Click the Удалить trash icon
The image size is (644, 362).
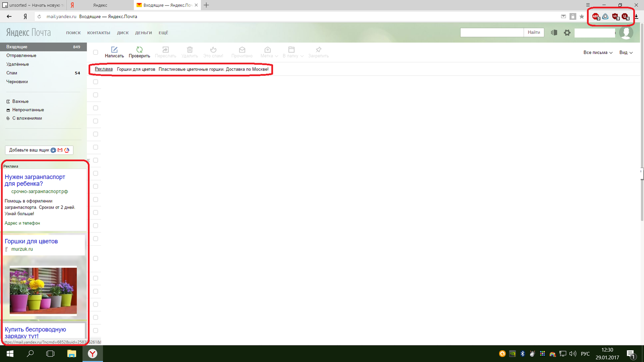click(x=190, y=49)
